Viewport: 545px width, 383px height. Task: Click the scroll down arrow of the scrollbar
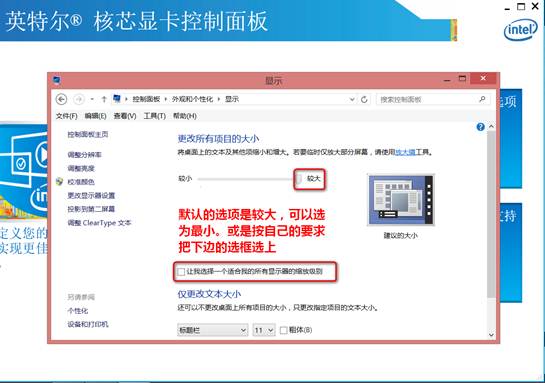click(491, 335)
